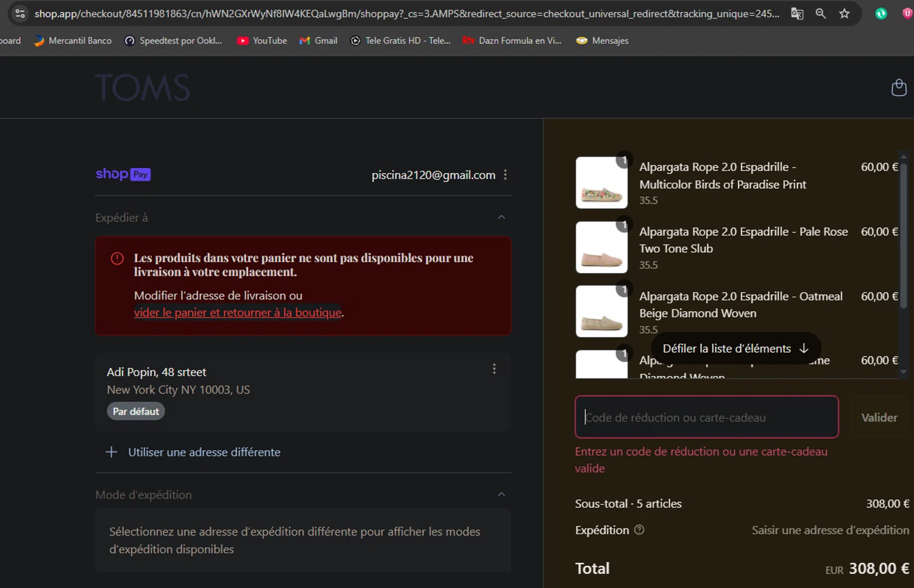Select the Adi Popin address card
Viewport: 914px width, 588px height.
303,392
